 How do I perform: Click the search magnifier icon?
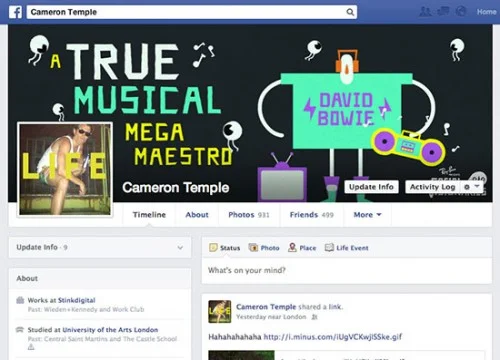350,12
